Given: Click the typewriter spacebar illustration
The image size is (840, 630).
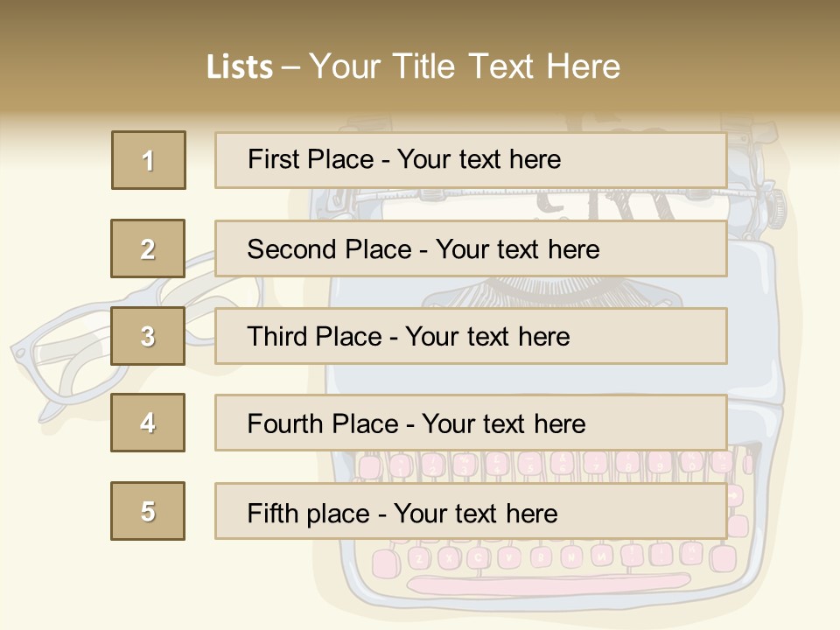Looking at the screenshot, I should [549, 583].
